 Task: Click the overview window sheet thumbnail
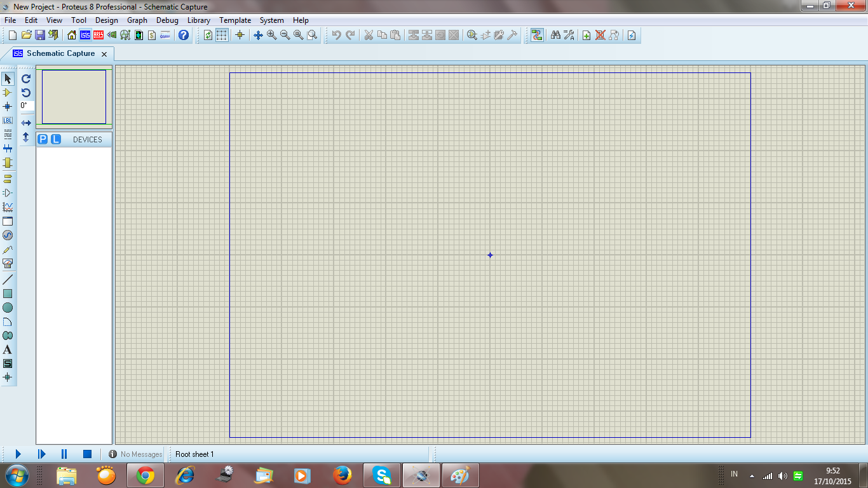(x=74, y=97)
